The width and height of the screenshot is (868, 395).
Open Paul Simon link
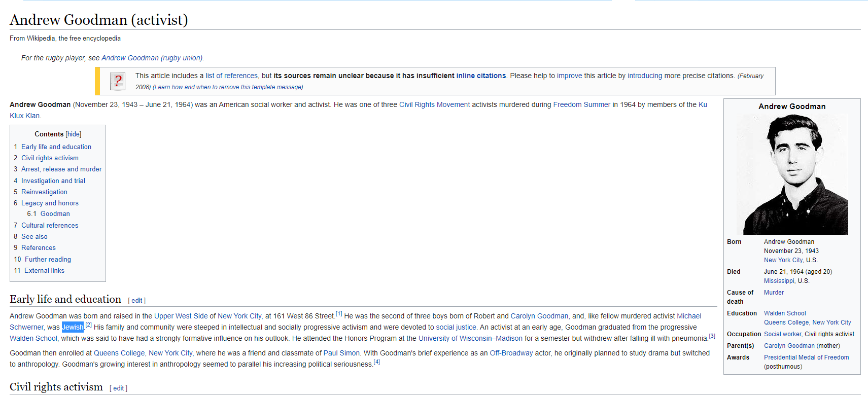pyautogui.click(x=341, y=353)
